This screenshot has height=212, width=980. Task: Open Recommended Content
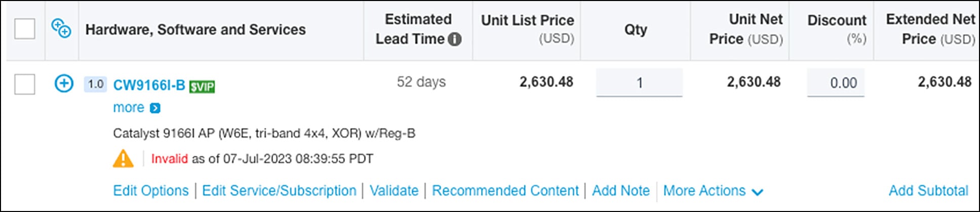pyautogui.click(x=505, y=191)
